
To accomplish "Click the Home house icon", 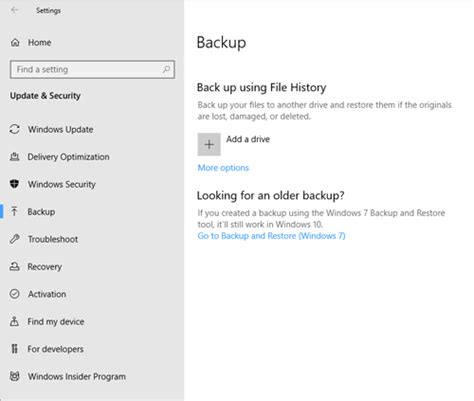I will point(15,43).
